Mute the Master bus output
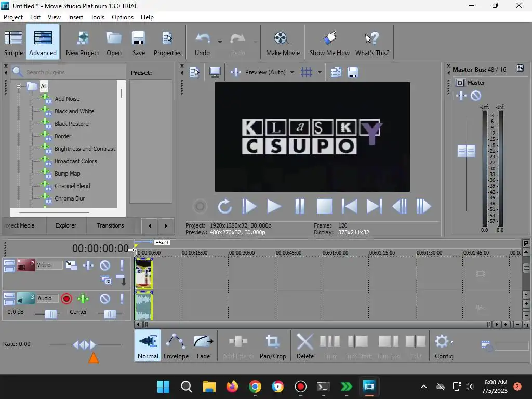Screen dimensions: 532x399 tap(476, 96)
